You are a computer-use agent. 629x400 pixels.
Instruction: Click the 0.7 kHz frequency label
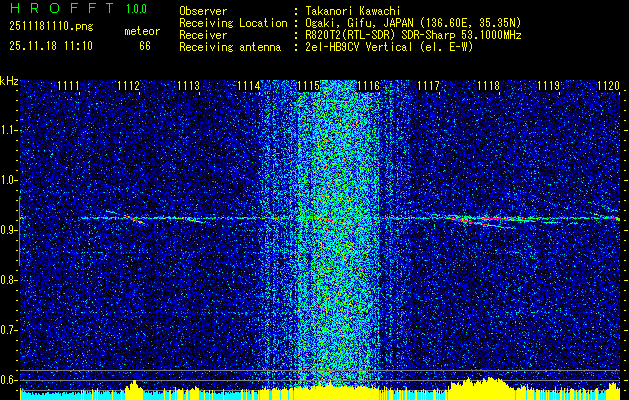point(7,330)
